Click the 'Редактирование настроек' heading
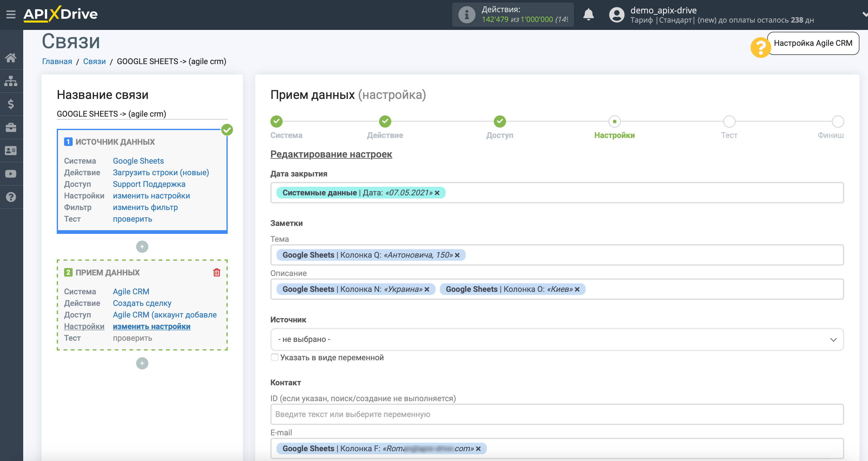Viewport: 868px width, 461px height. pyautogui.click(x=331, y=154)
